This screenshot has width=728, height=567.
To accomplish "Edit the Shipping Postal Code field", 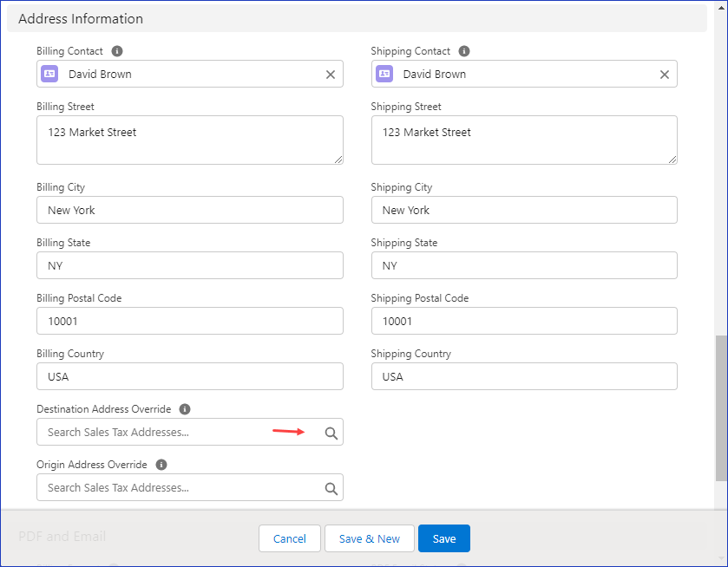I will tap(524, 321).
